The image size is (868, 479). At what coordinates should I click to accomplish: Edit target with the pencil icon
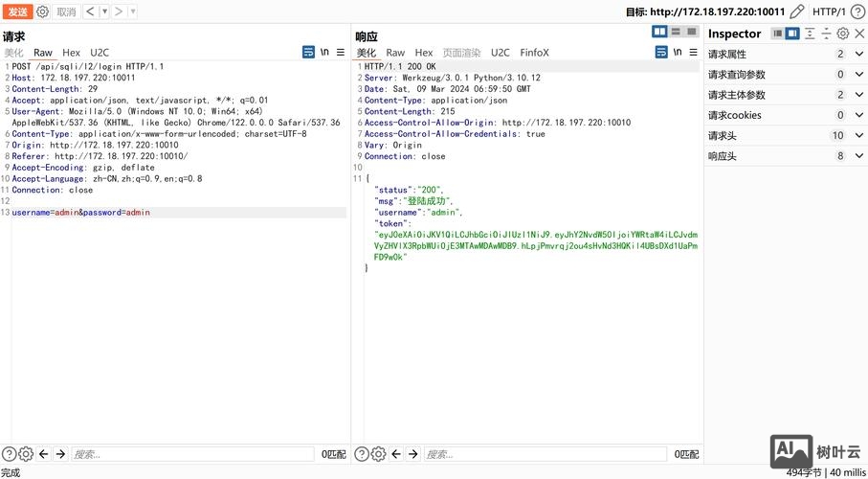[x=796, y=11]
